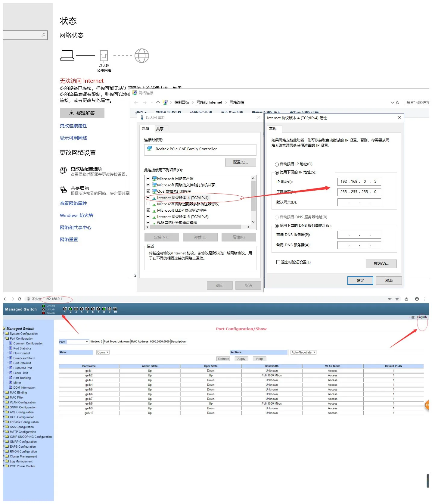Click the up arrow in 网络连接 explorer window
The image size is (432, 504).
tap(158, 103)
